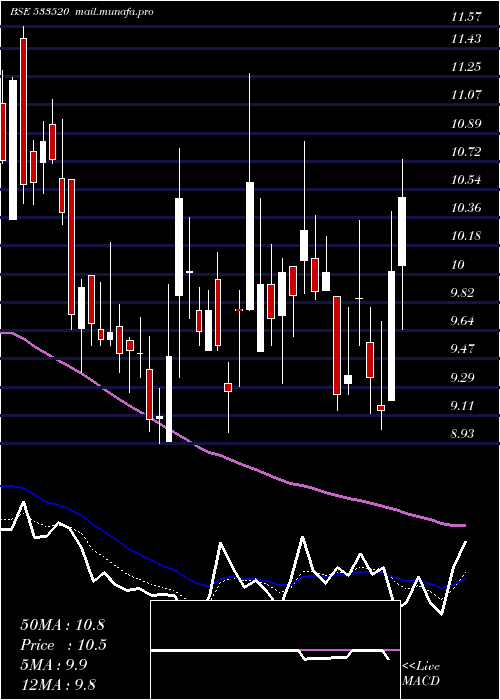Select the 11.57 price axis label
This screenshot has width=500, height=700.
466,17
